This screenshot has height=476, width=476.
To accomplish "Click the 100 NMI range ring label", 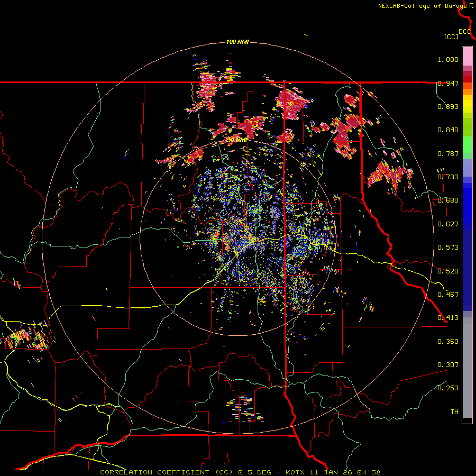I will 237,42.
